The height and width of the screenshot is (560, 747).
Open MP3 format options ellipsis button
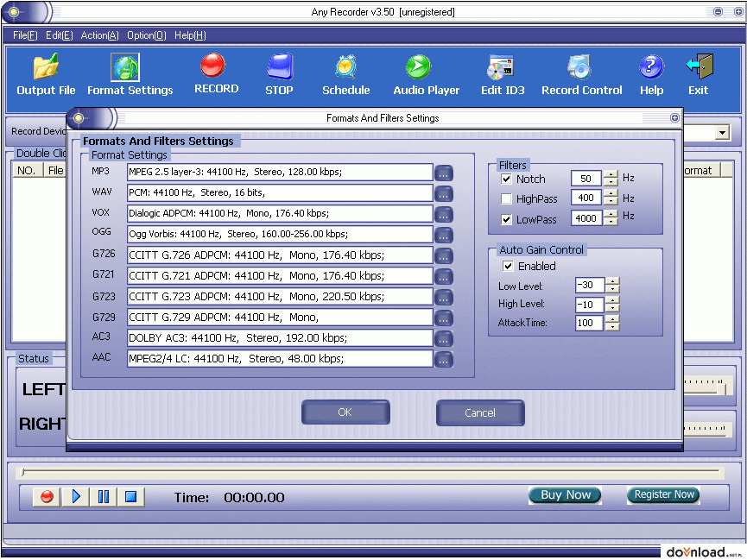point(444,173)
